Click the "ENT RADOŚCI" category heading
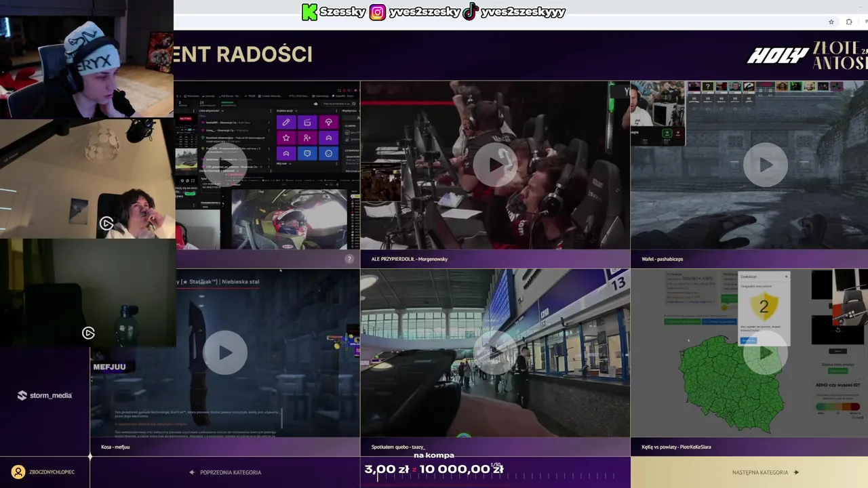This screenshot has width=868, height=488. click(243, 54)
